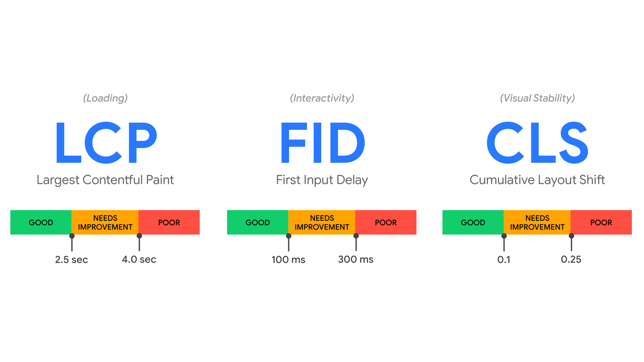Click the First Input Delay label
Screen dimensions: 644x362
322,180
